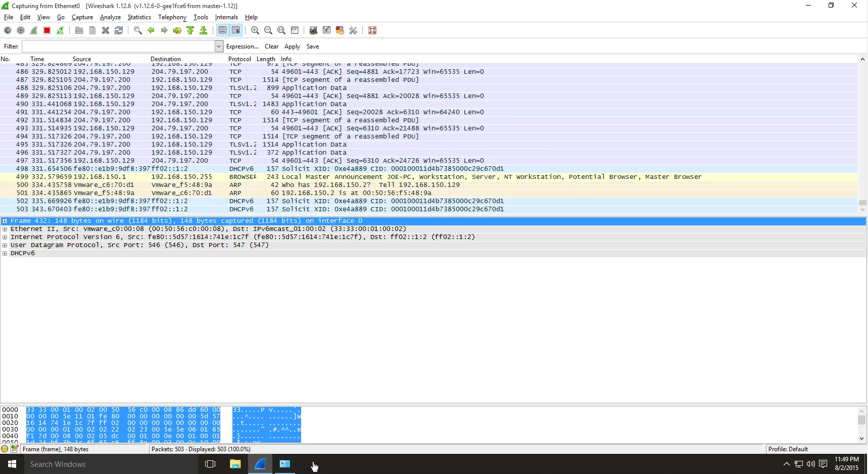Select packet 498 DHCPv6 Solicit row

(429, 169)
